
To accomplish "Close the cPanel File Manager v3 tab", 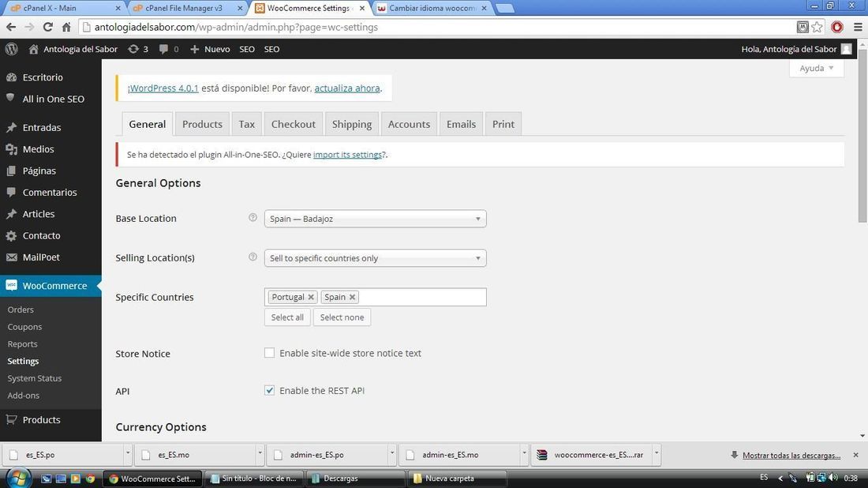I will click(x=239, y=9).
